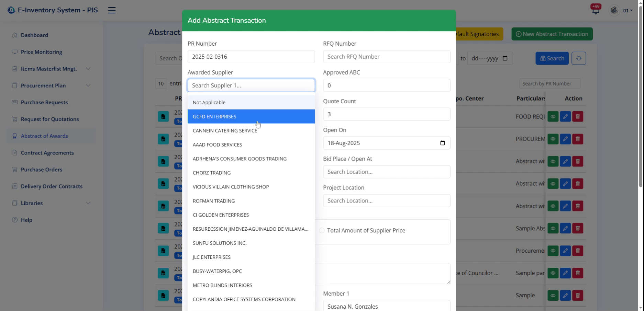
Task: Open the notifications bell icon
Action: 595,10
